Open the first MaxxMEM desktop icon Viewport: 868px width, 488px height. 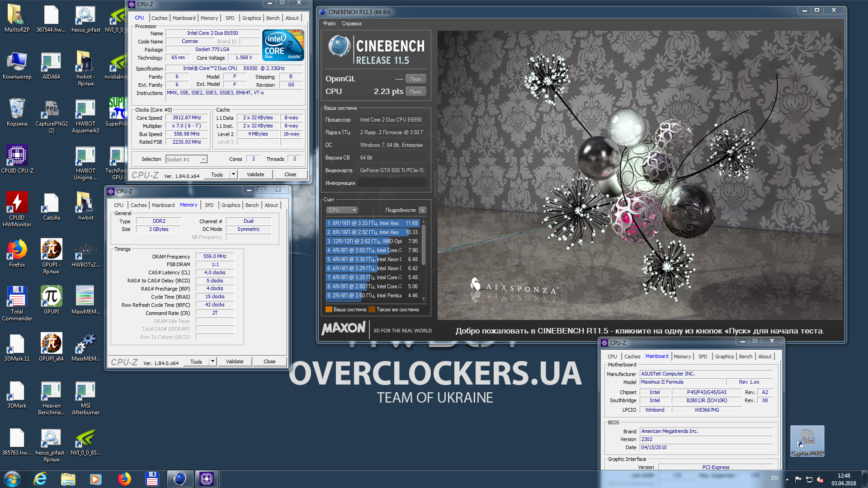85,300
